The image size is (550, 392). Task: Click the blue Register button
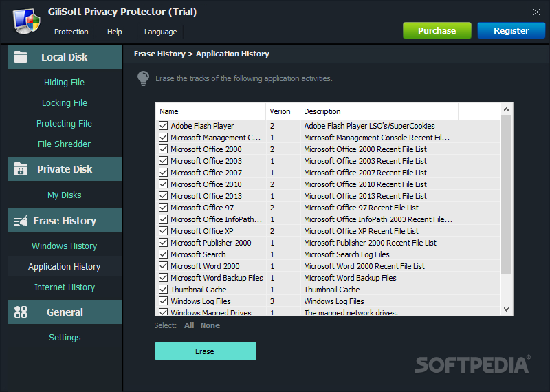click(511, 30)
